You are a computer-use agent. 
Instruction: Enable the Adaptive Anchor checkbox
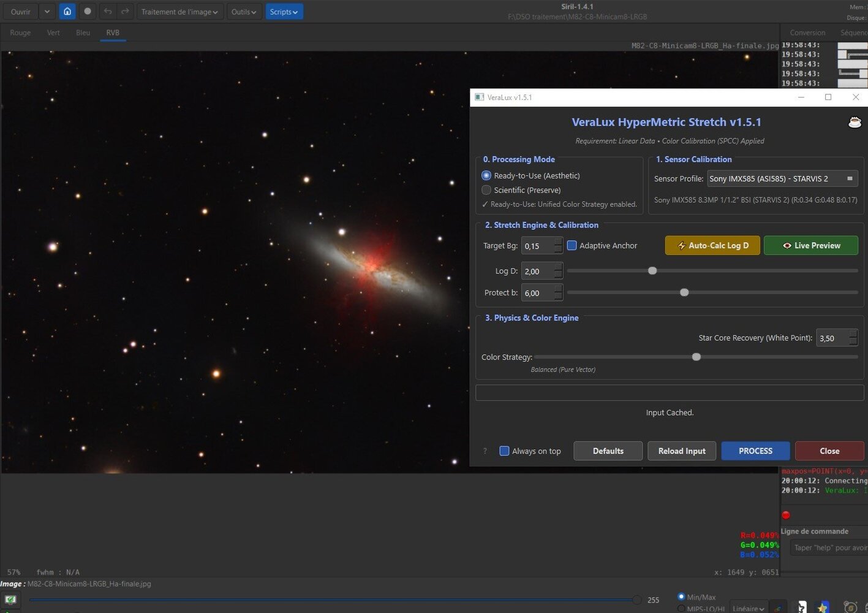click(x=572, y=246)
